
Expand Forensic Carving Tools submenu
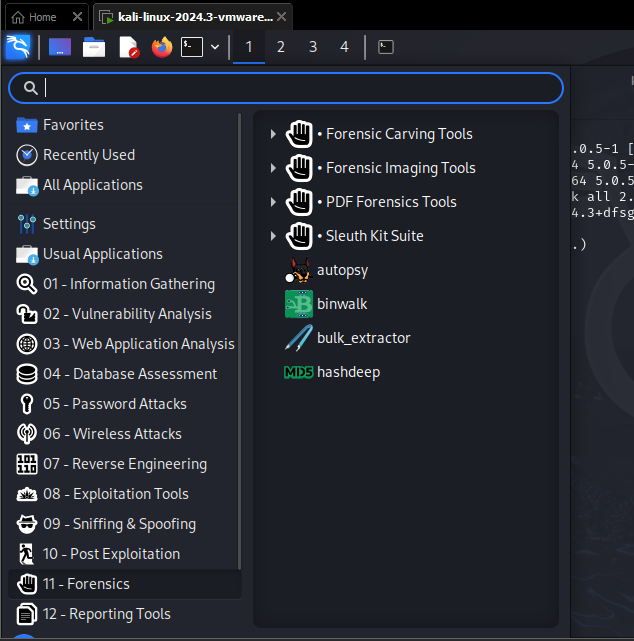(273, 134)
